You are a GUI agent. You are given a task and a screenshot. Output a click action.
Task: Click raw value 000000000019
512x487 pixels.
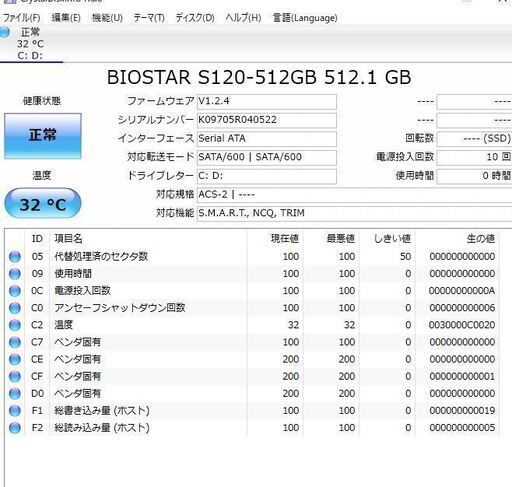(x=462, y=411)
